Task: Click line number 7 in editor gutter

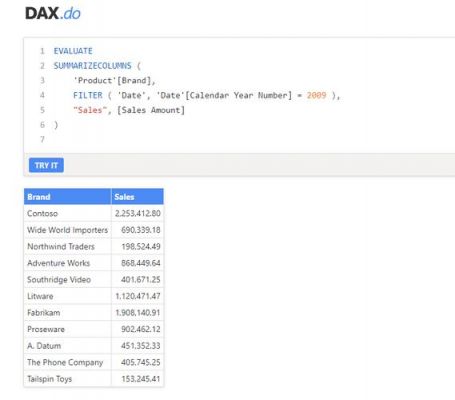Action: 42,139
